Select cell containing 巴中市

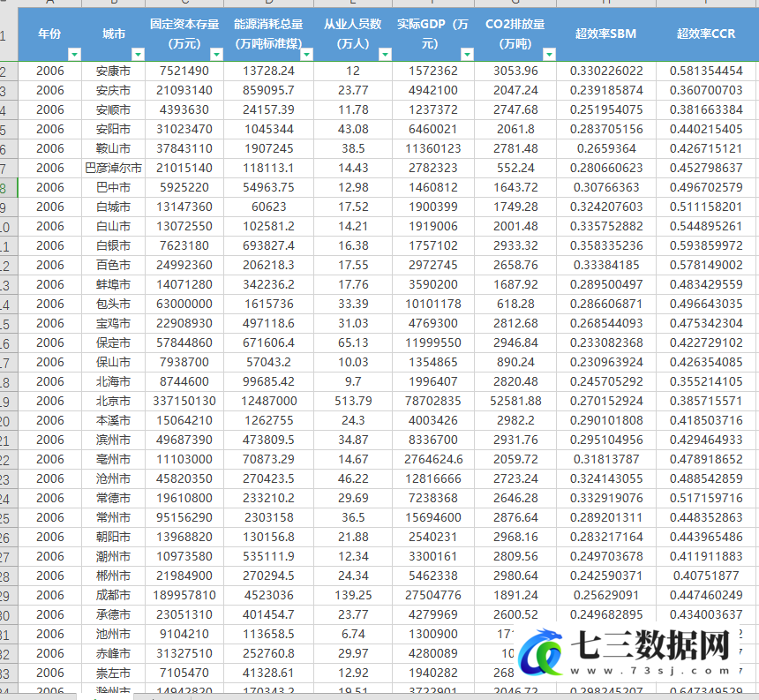pyautogui.click(x=114, y=187)
